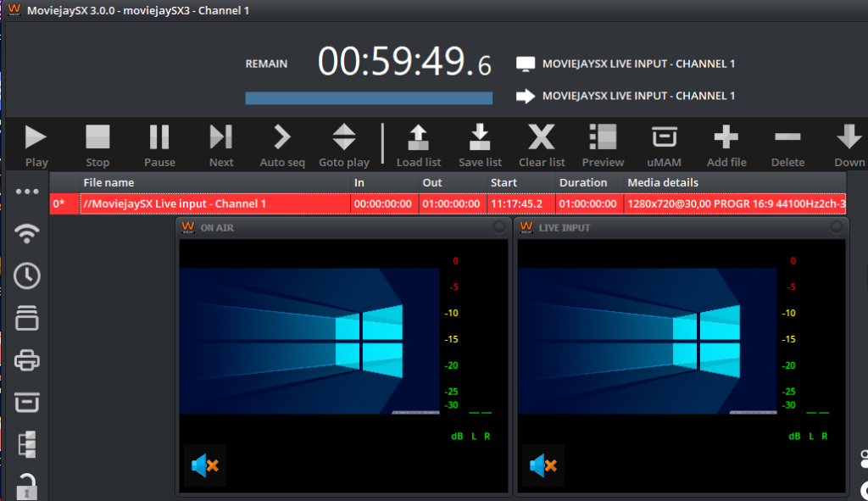The image size is (868, 501).
Task: Unmute audio in LIVE INPUT monitor
Action: tap(542, 465)
